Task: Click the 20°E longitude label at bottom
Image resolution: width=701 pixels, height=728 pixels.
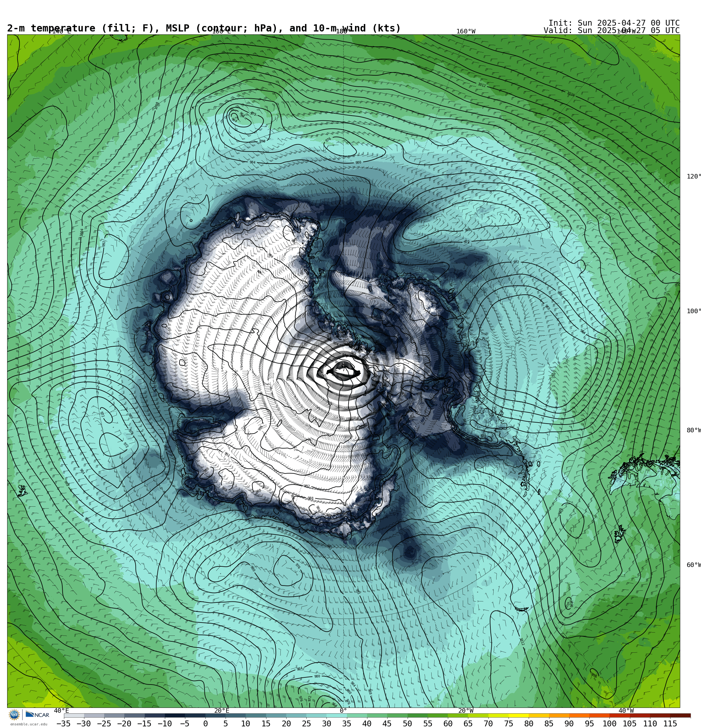Action: 221,710
